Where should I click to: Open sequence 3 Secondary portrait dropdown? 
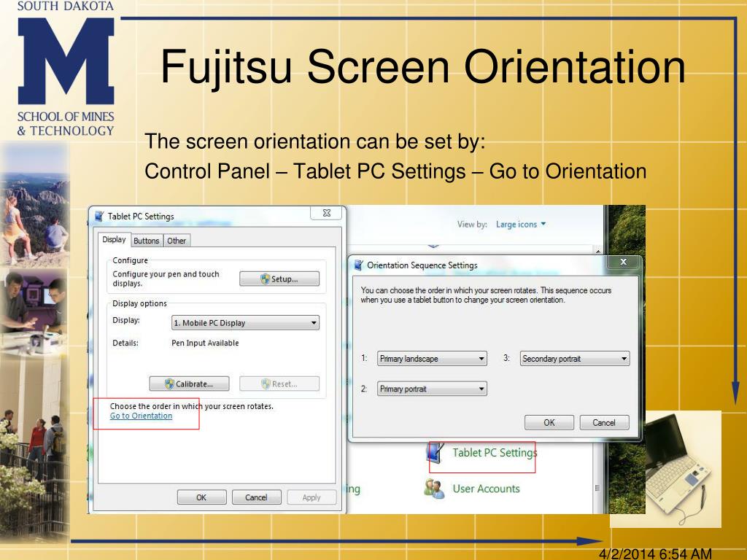tap(575, 359)
